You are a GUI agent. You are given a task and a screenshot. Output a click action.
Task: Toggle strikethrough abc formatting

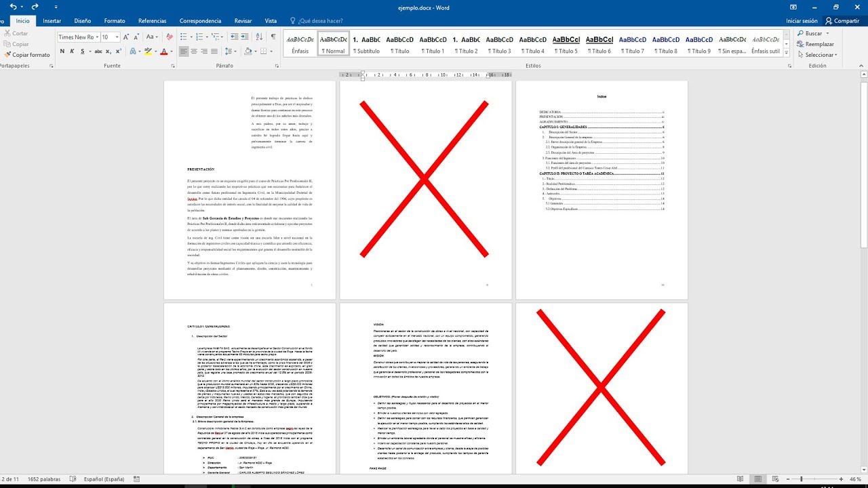[x=99, y=52]
